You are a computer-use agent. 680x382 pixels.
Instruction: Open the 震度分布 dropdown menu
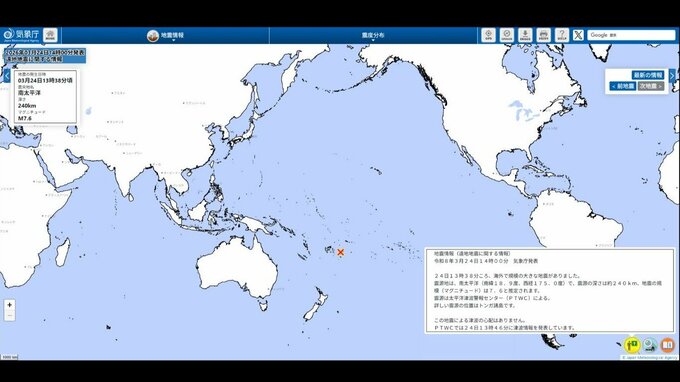(x=373, y=36)
